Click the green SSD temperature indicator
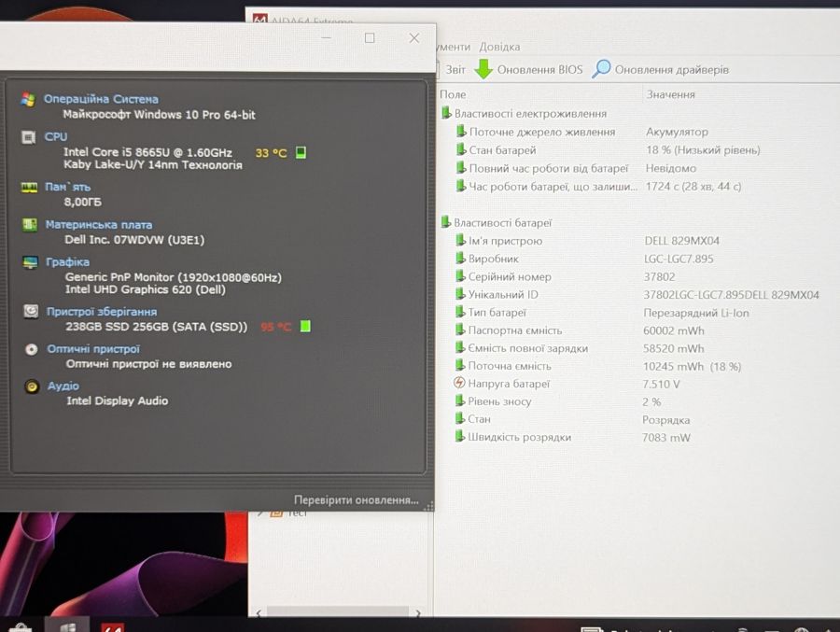 coord(305,326)
